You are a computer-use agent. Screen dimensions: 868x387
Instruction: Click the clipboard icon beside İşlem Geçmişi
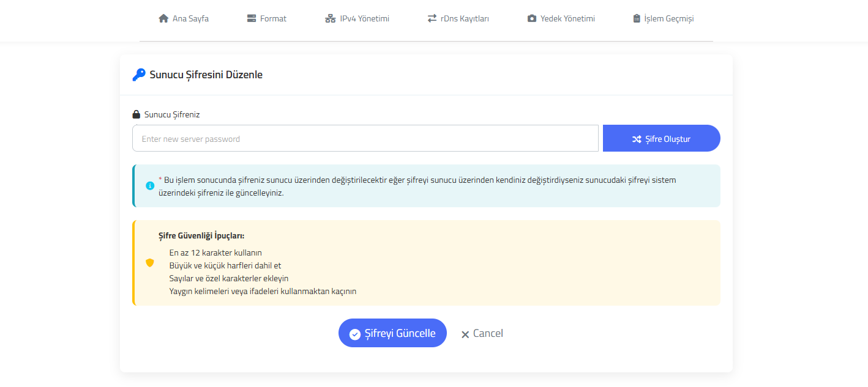pyautogui.click(x=637, y=18)
